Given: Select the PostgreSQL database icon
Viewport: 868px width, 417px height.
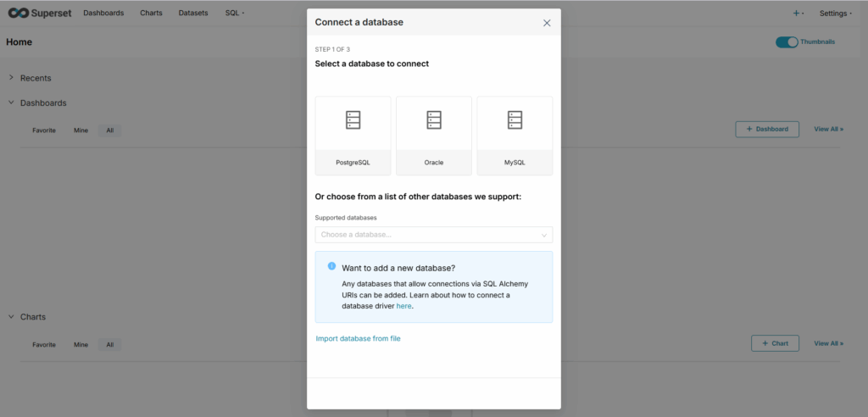Looking at the screenshot, I should pos(353,121).
